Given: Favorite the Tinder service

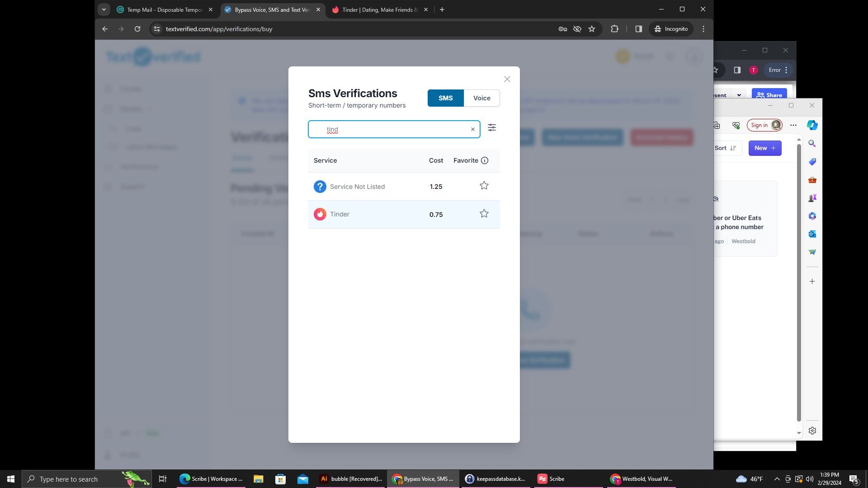Looking at the screenshot, I should pyautogui.click(x=484, y=214).
